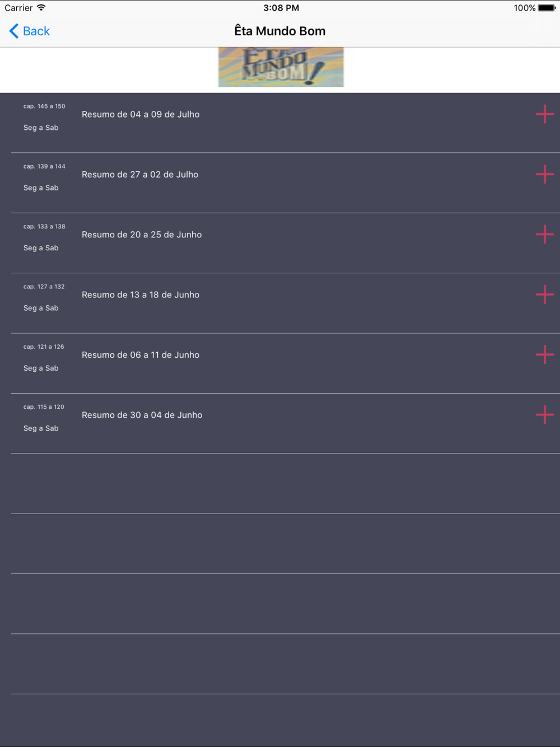Tap the cap. 145 a 150 label

pos(44,106)
